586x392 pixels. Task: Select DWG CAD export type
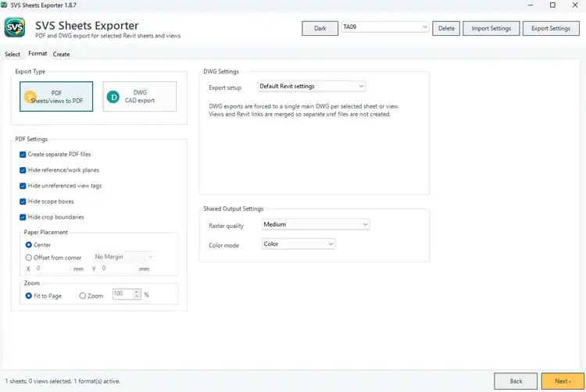tap(139, 97)
